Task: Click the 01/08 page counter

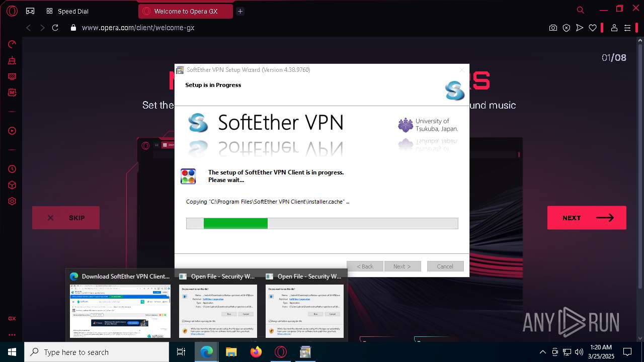Action: pos(614,58)
